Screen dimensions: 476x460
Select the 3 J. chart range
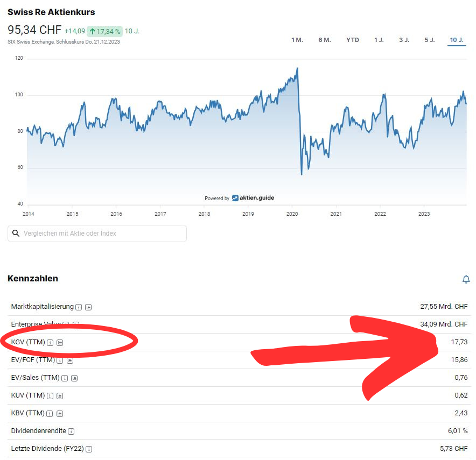tap(404, 40)
